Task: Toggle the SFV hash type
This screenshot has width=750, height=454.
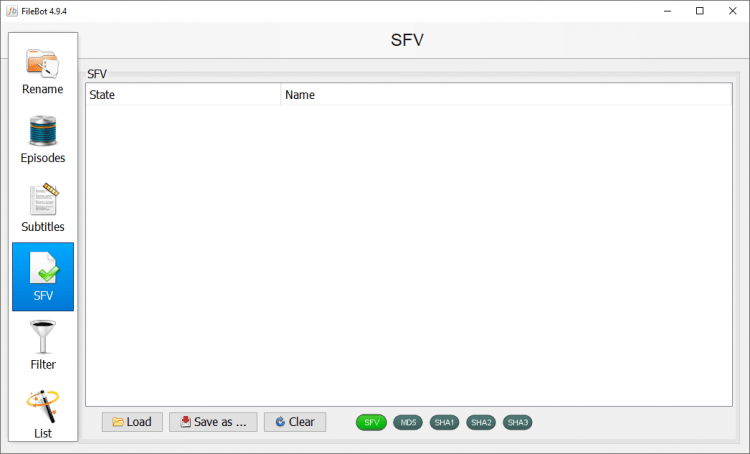Action: pyautogui.click(x=371, y=422)
